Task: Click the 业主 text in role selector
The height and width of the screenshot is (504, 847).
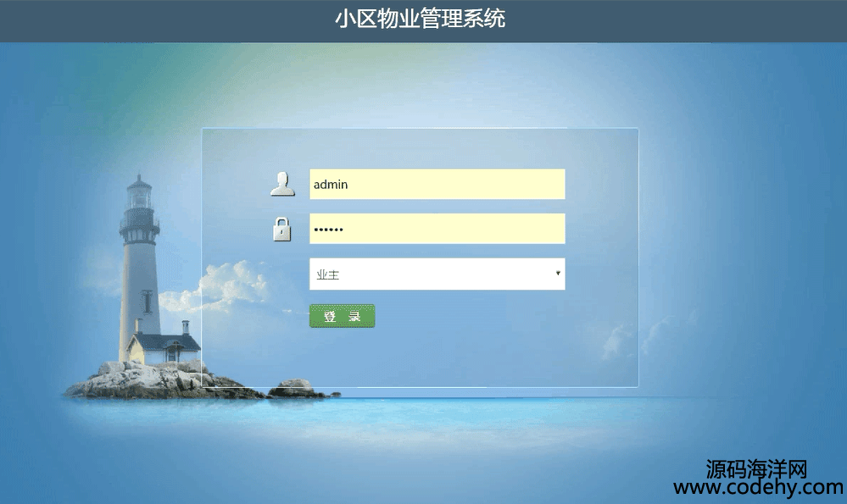Action: coord(327,274)
